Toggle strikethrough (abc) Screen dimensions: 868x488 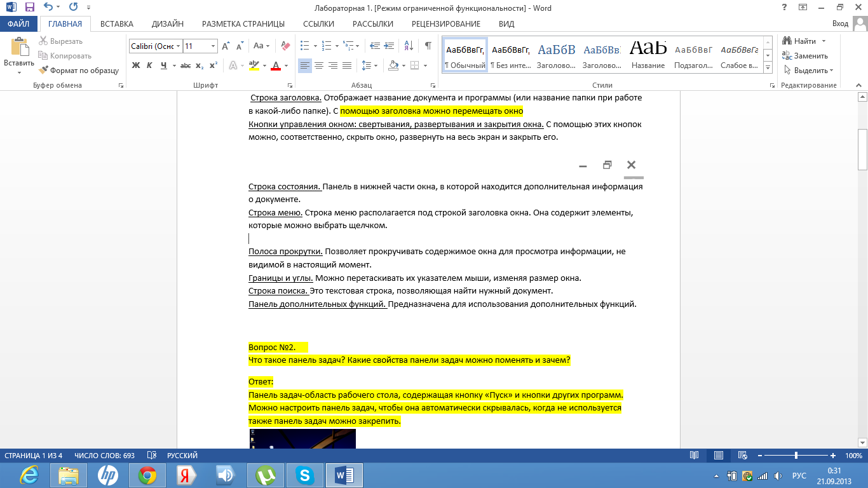186,65
